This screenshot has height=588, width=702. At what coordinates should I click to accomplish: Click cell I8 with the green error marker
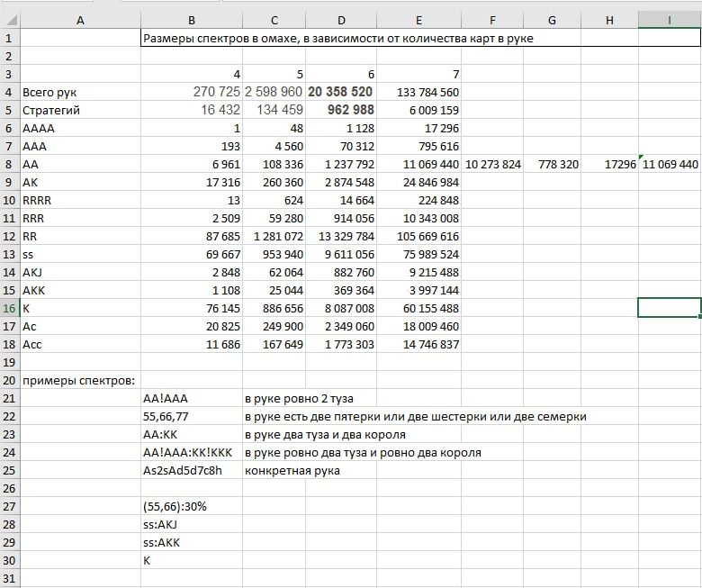[x=670, y=164]
